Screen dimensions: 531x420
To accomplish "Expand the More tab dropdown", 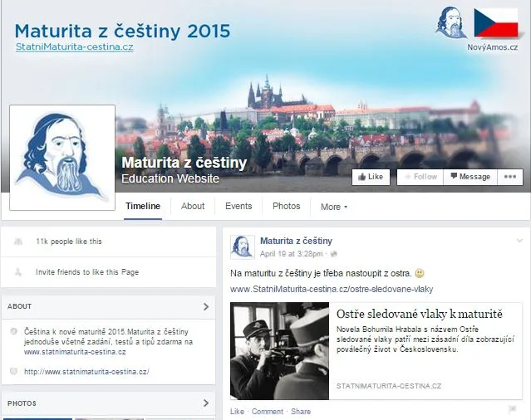I will pyautogui.click(x=334, y=207).
